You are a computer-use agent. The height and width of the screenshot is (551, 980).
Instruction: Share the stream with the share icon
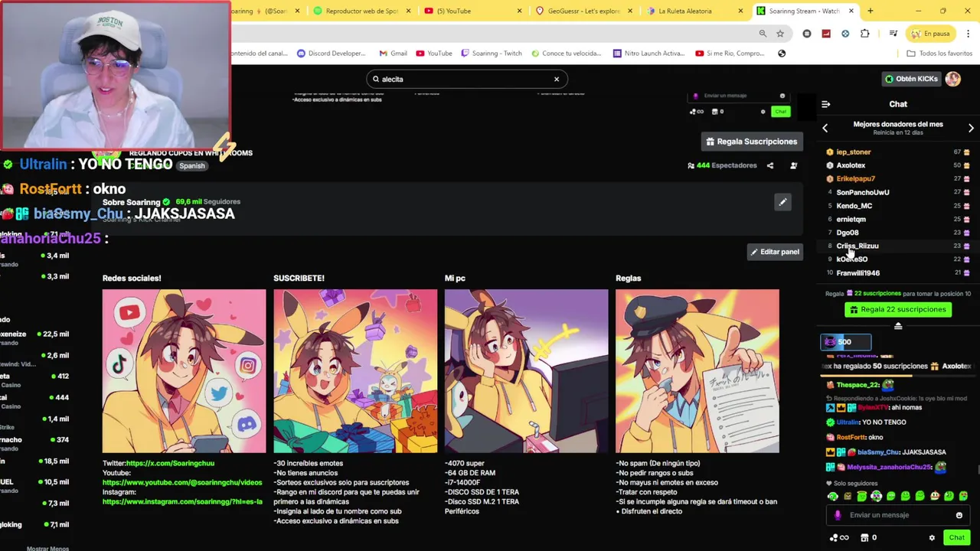coord(770,165)
